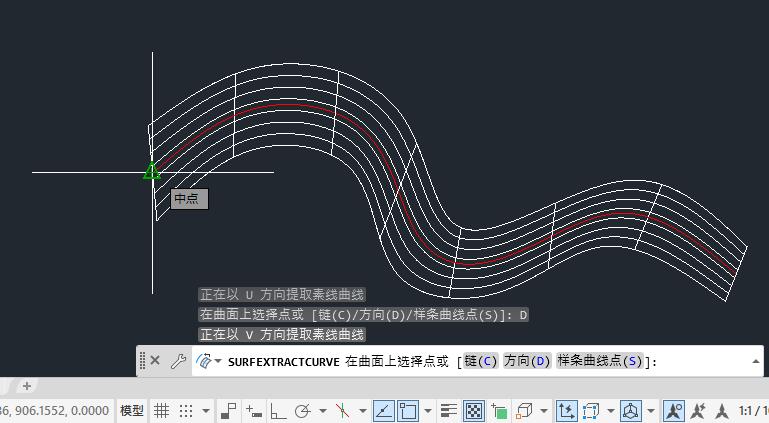Screen dimensions: 769x423
Task: Click history line 正在以 U 方向提取素线曲线
Action: pos(282,295)
